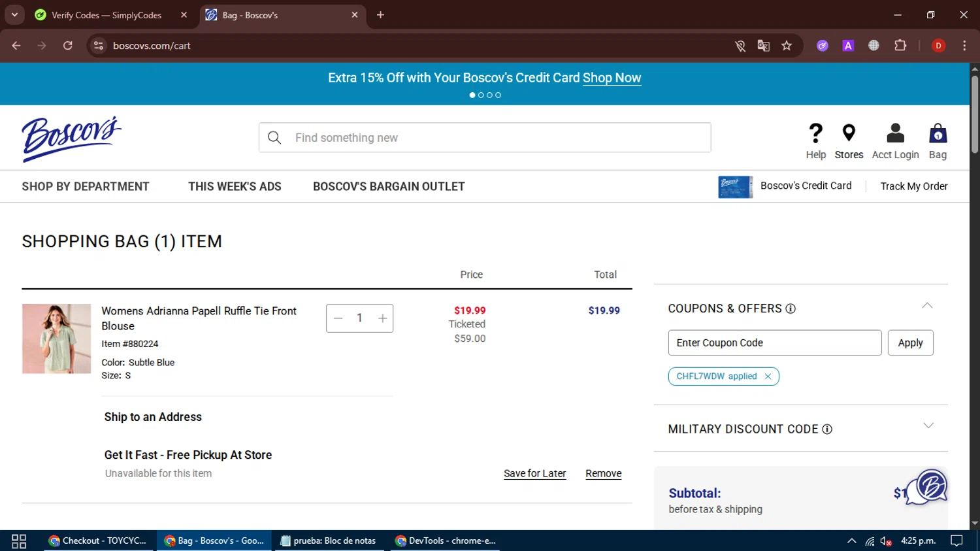
Task: Select the first banner carousel dot
Action: 472,95
